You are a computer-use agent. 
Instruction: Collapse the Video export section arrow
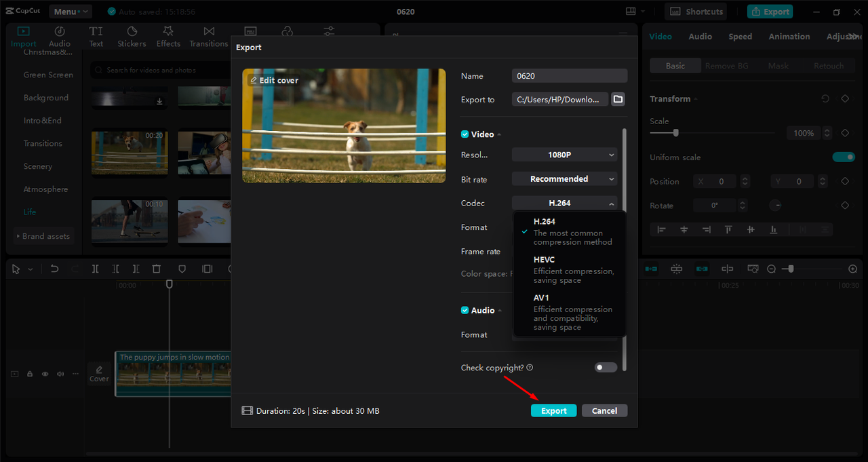point(500,134)
